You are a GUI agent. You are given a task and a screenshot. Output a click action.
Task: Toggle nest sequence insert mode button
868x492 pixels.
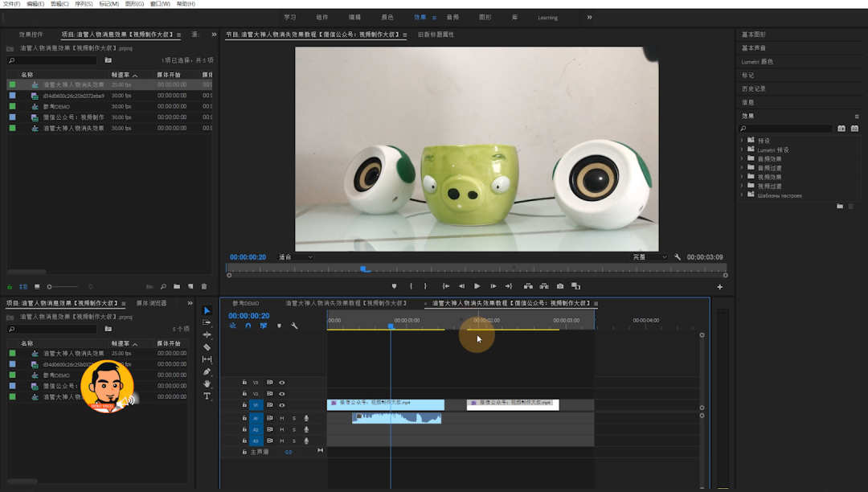pyautogui.click(x=232, y=326)
